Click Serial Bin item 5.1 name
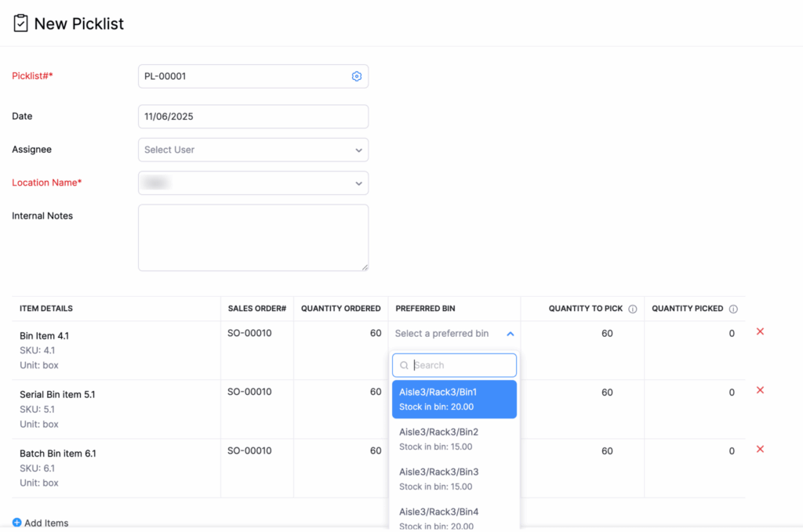 click(x=57, y=394)
